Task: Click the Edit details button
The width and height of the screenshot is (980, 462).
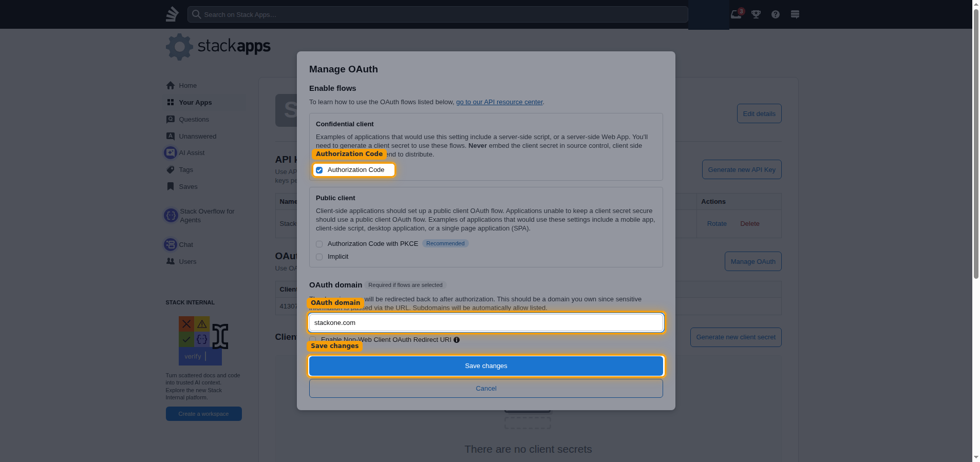Action: point(759,113)
